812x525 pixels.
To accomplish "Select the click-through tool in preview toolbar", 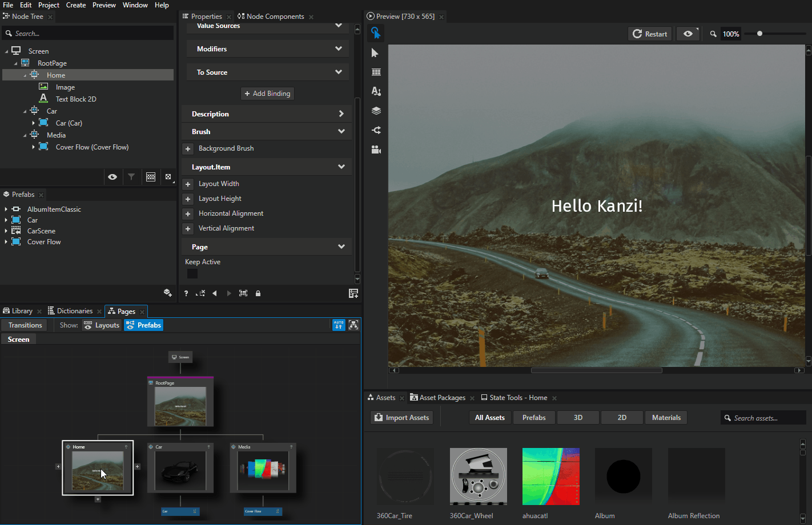I will [x=375, y=33].
